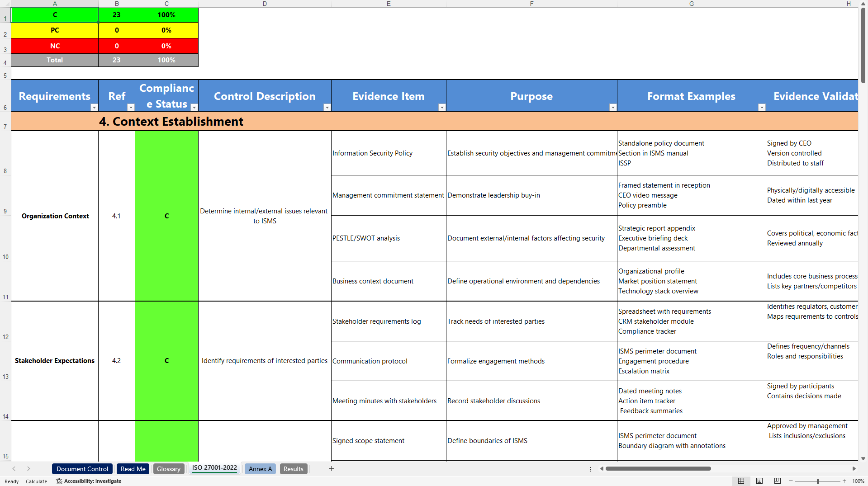
Task: Select the Information Security Policy cell
Action: click(x=389, y=153)
